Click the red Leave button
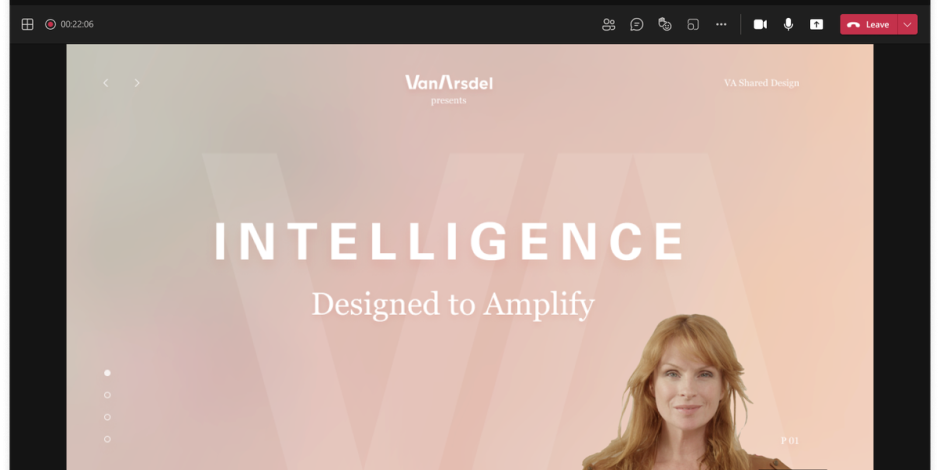 coord(869,25)
